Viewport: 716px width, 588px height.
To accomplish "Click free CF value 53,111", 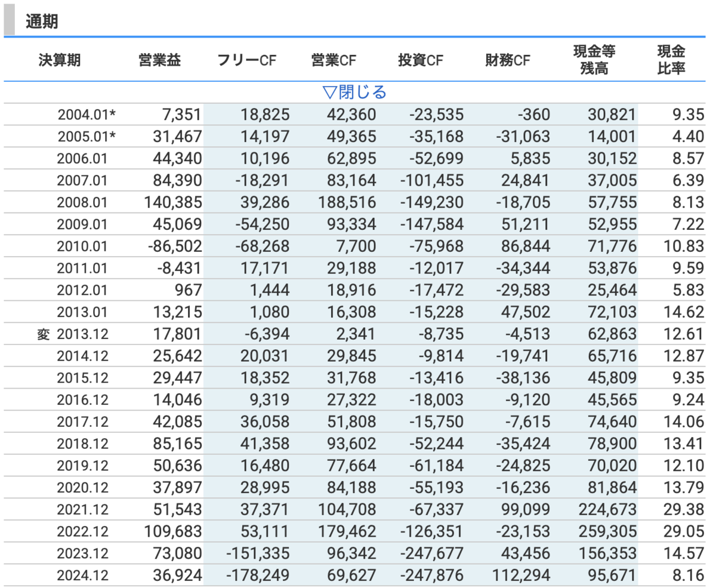I will pyautogui.click(x=264, y=531).
